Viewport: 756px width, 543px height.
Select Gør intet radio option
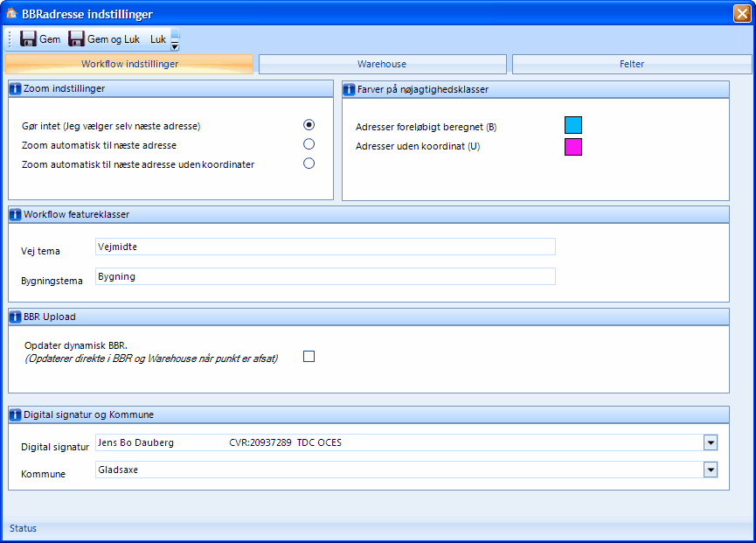309,125
